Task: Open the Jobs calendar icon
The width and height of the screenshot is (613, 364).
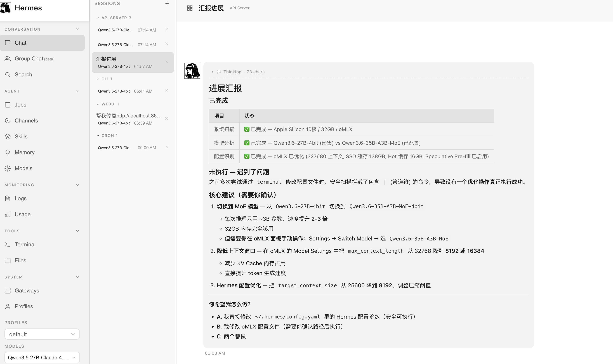Action: [x=8, y=105]
